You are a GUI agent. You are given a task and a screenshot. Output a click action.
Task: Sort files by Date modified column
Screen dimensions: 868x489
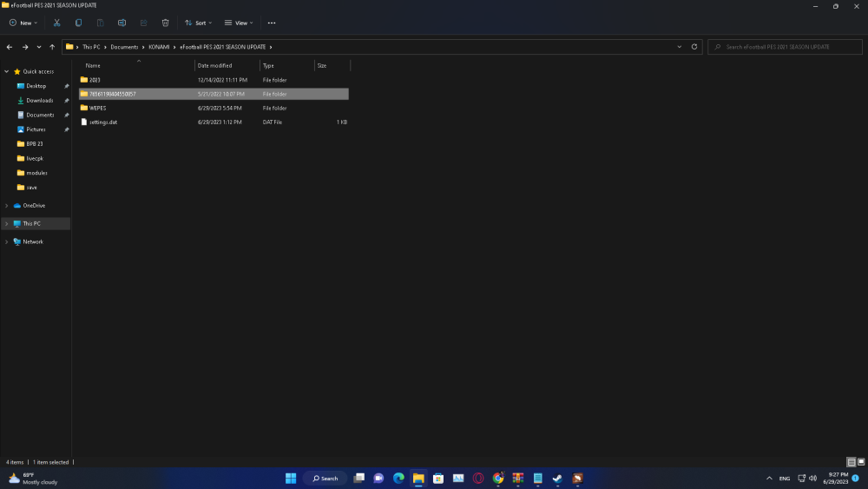click(x=214, y=65)
